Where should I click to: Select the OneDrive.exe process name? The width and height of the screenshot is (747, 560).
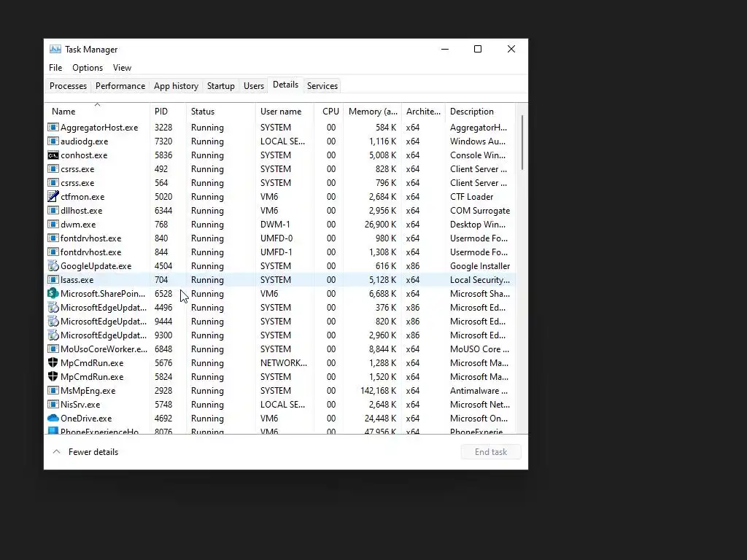(x=86, y=419)
